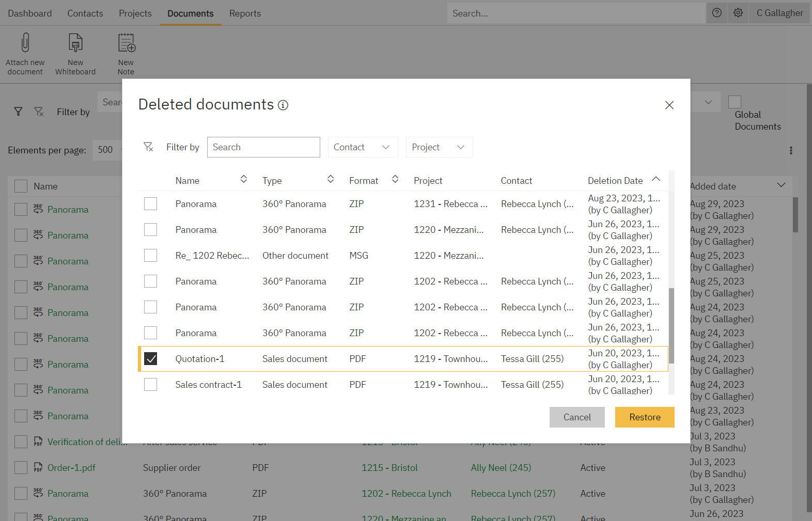Switch to the Reports tab
812x521 pixels.
coord(245,13)
